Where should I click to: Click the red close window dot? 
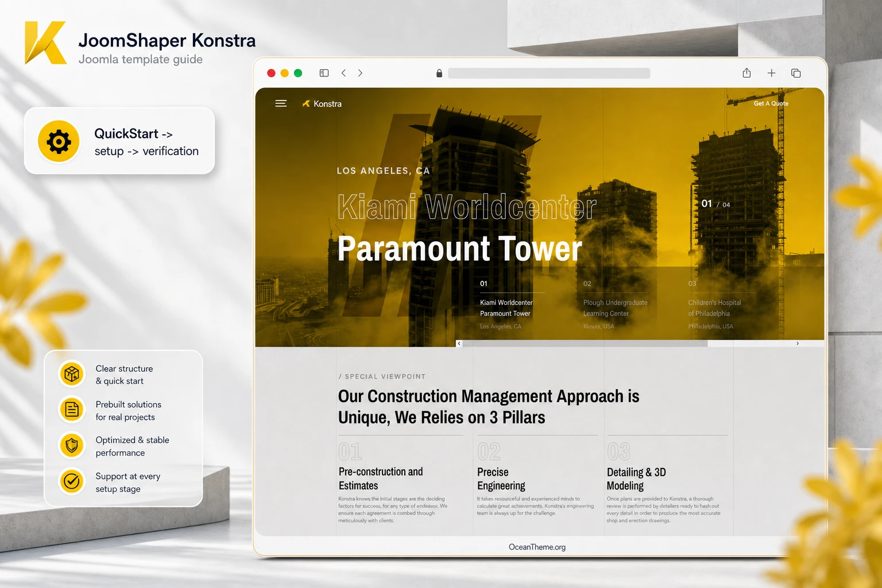click(x=271, y=73)
